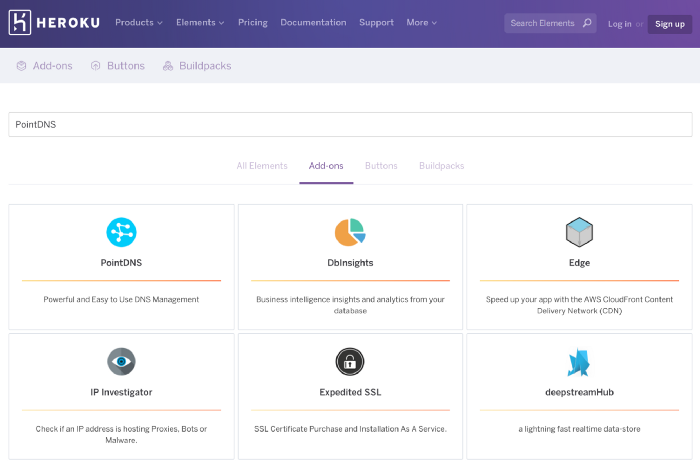Select the Buildpacks results tab
The height and width of the screenshot is (470, 700).
click(x=442, y=166)
